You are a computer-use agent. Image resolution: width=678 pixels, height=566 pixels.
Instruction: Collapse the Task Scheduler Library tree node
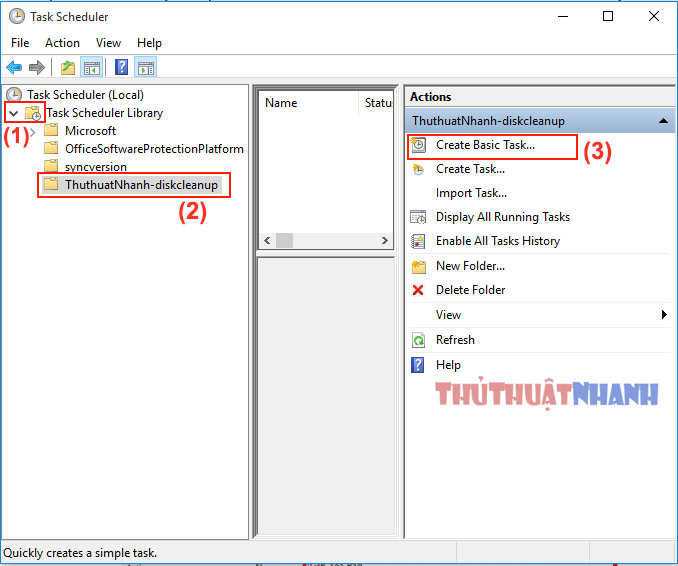click(14, 114)
